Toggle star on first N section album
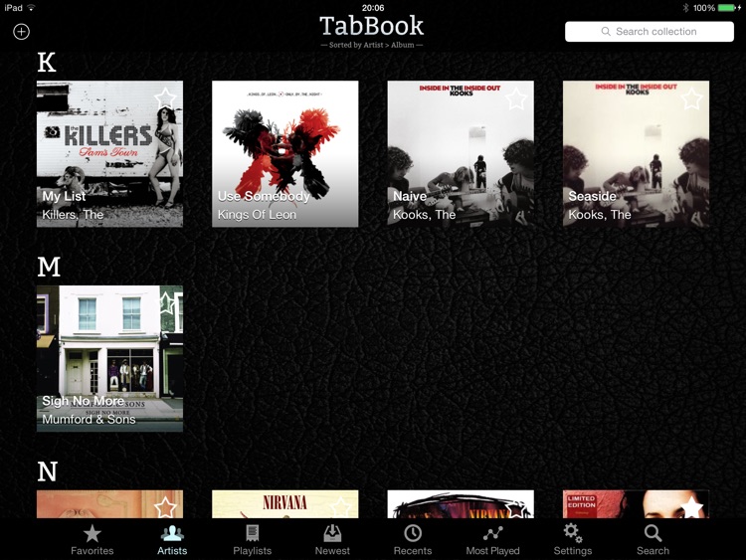Viewport: 746px width, 560px height. click(165, 506)
